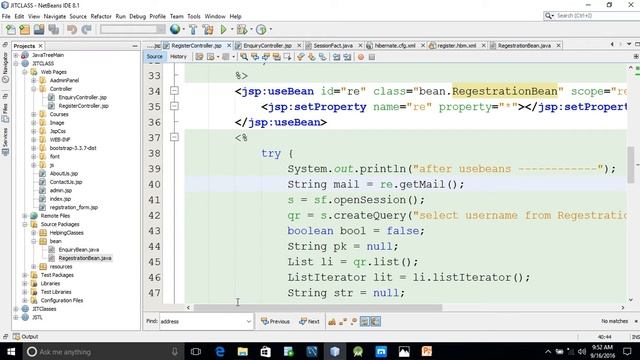
Task: Expand the JavaTreeMain project node
Action: (x=16, y=55)
